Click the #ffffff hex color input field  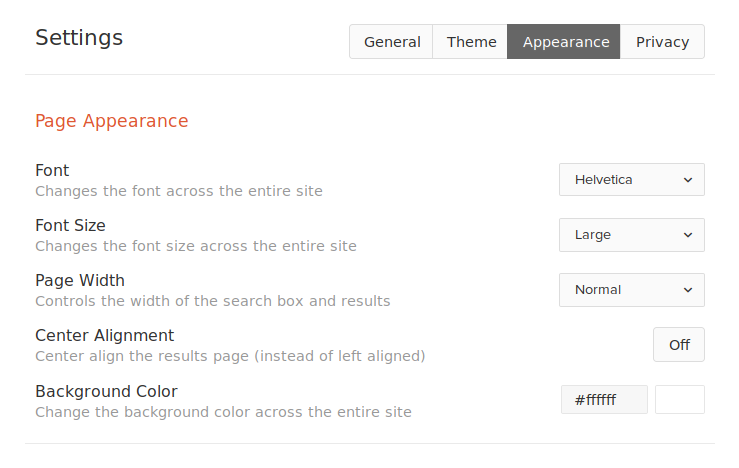click(x=604, y=400)
